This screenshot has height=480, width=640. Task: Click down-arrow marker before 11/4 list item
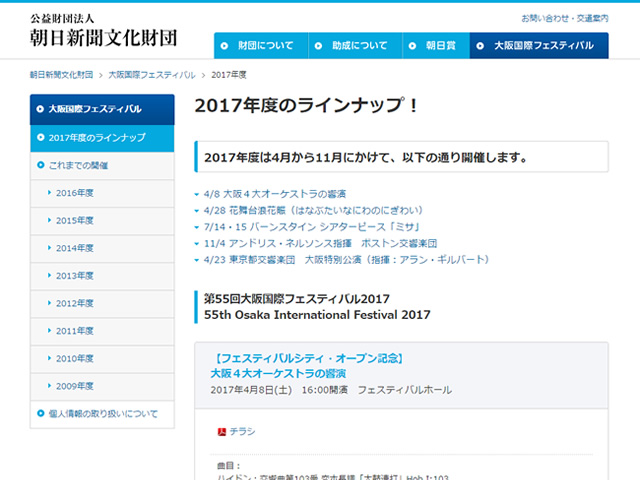196,244
